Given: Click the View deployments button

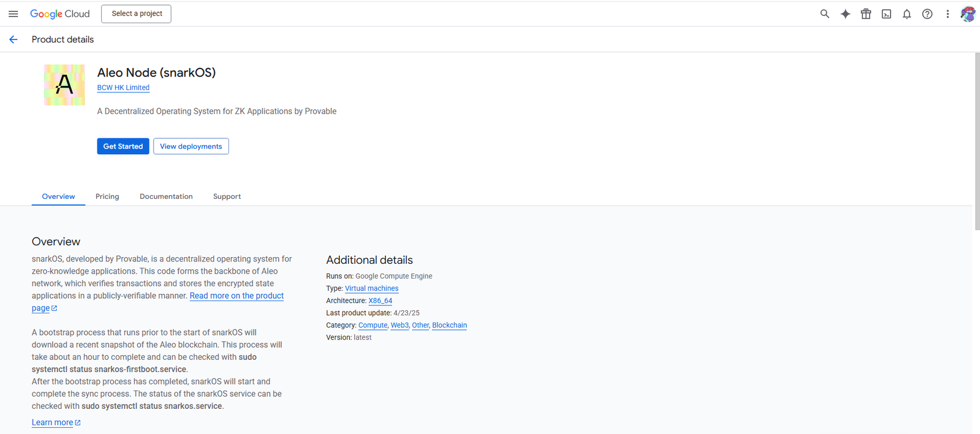Looking at the screenshot, I should click(191, 146).
